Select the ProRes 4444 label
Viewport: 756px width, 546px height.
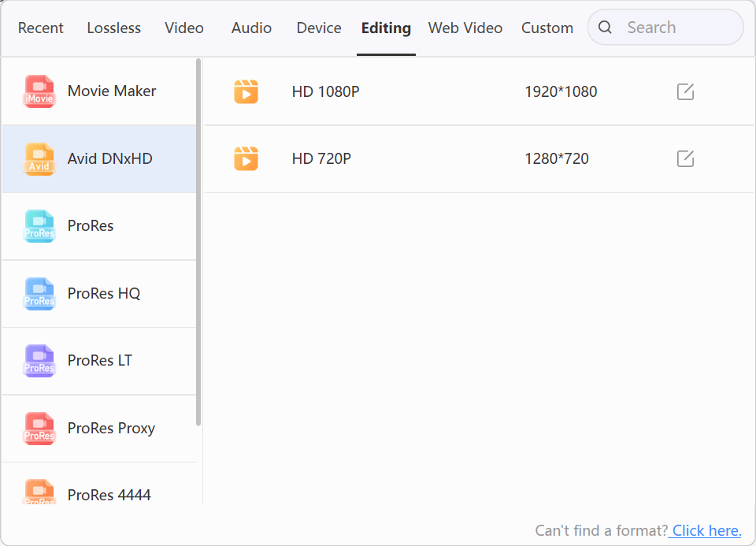click(x=109, y=495)
